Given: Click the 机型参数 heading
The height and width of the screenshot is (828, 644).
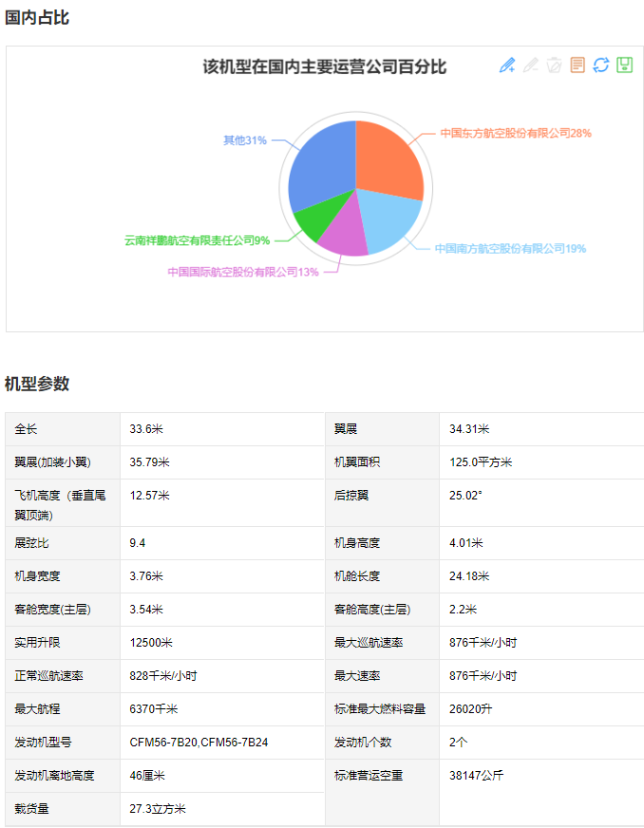Looking at the screenshot, I should coord(37,384).
